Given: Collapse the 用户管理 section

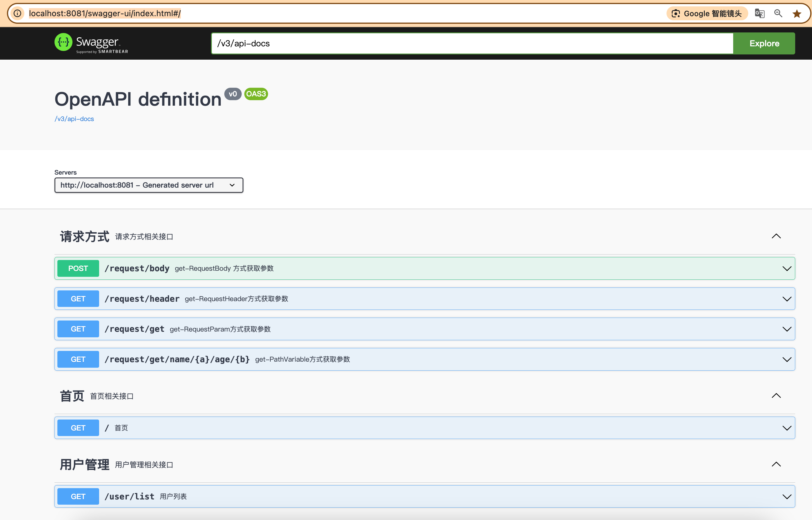Looking at the screenshot, I should pos(776,464).
